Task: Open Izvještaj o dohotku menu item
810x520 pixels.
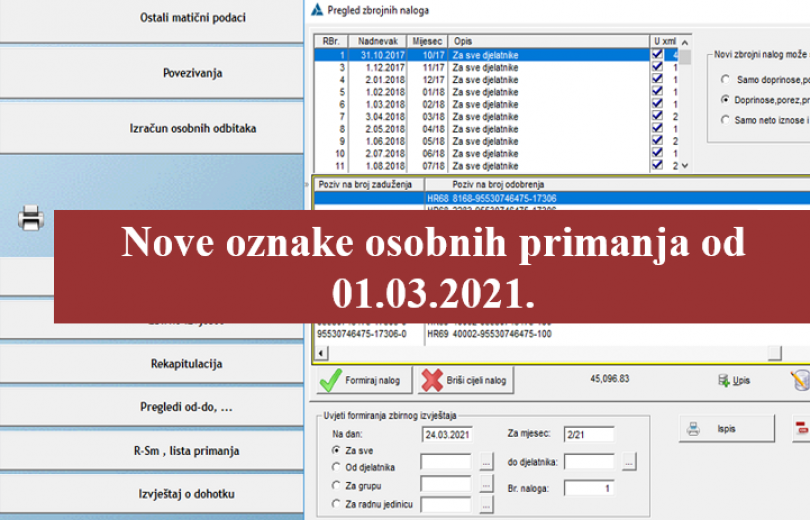Action: (186, 494)
